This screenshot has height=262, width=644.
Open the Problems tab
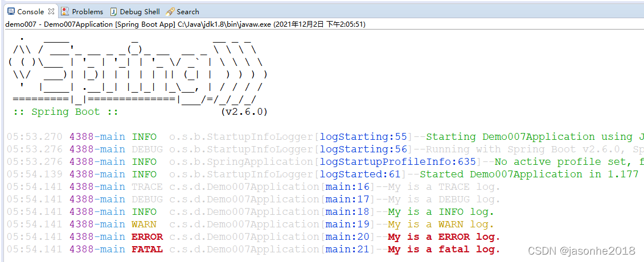tap(82, 11)
